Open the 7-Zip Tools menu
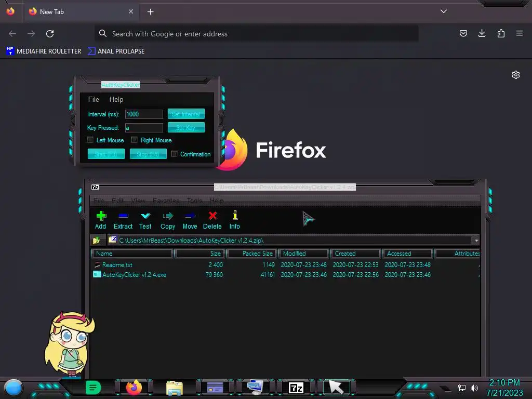The height and width of the screenshot is (399, 532). (x=195, y=201)
